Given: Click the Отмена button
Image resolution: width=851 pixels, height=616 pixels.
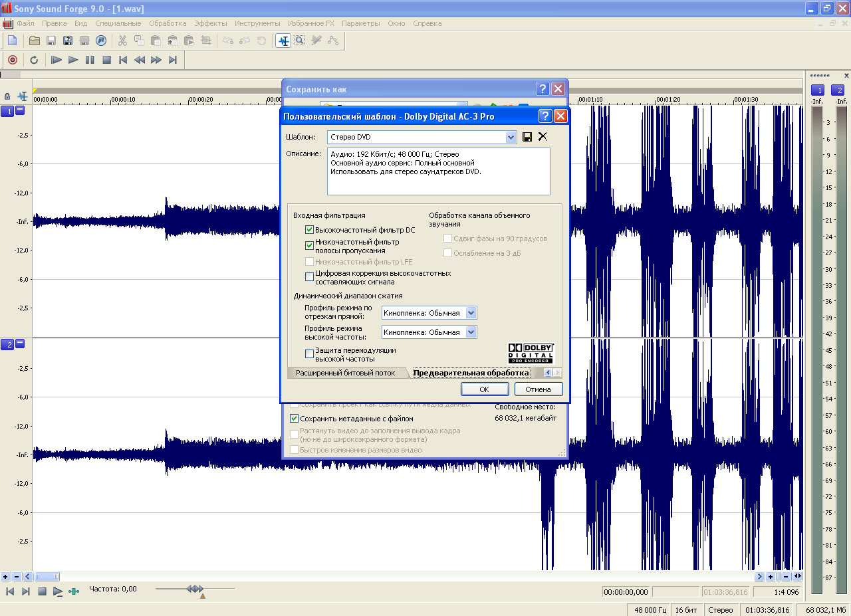Looking at the screenshot, I should tap(538, 389).
